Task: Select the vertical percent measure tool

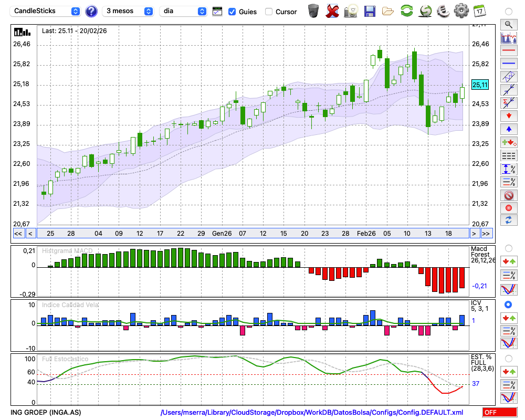Action: tap(509, 169)
